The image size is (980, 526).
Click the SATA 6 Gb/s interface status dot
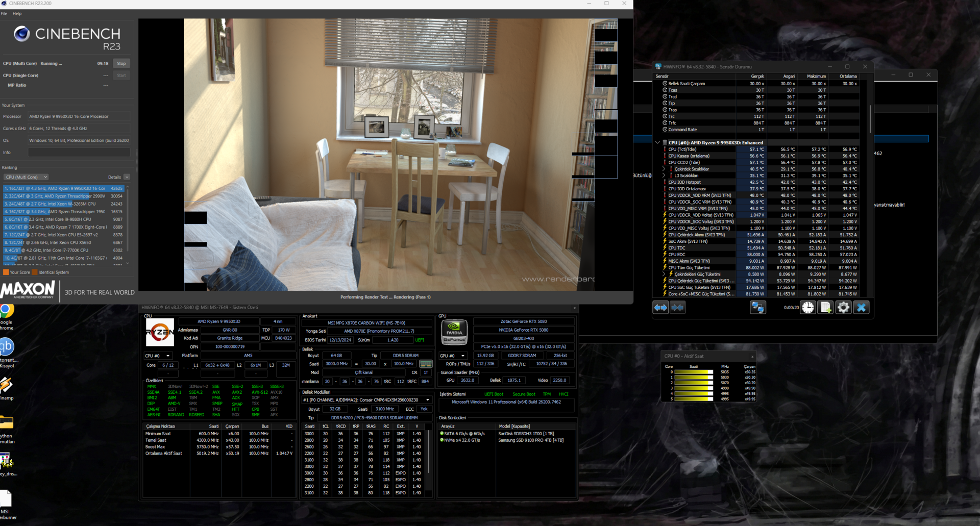pyautogui.click(x=442, y=434)
